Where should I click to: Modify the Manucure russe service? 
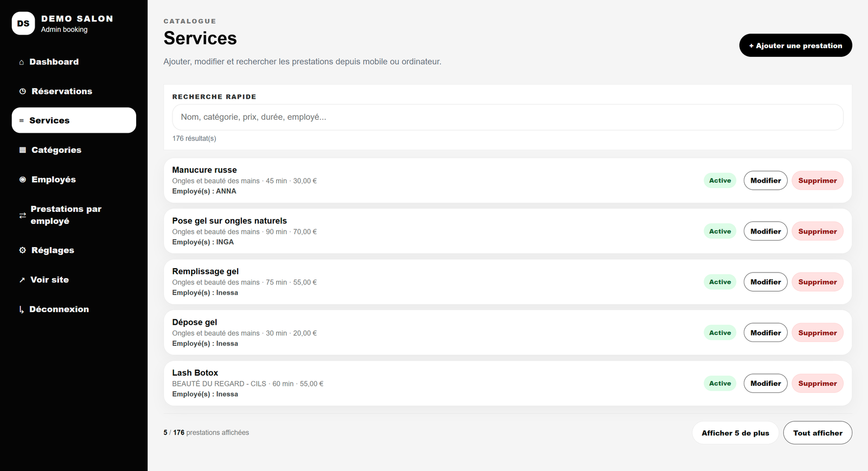(x=765, y=180)
